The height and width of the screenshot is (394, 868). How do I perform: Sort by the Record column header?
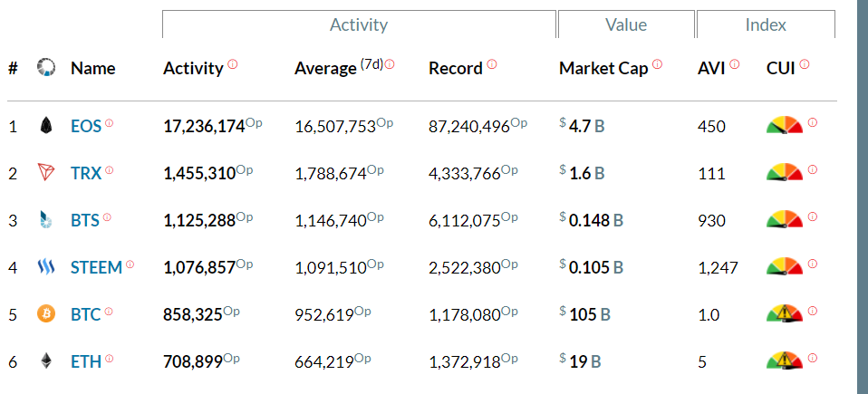pos(456,69)
